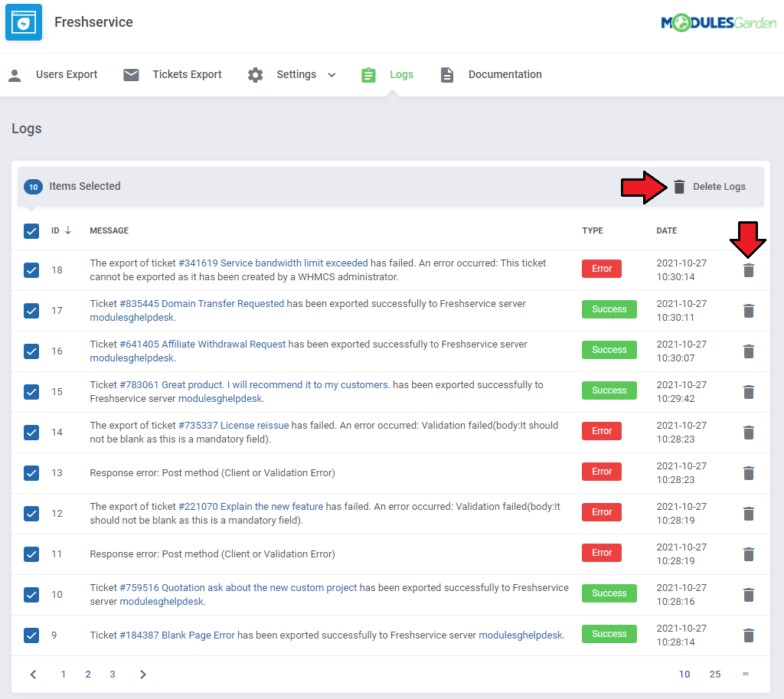Click the DATE column header
The image size is (784, 699).
pyautogui.click(x=667, y=230)
